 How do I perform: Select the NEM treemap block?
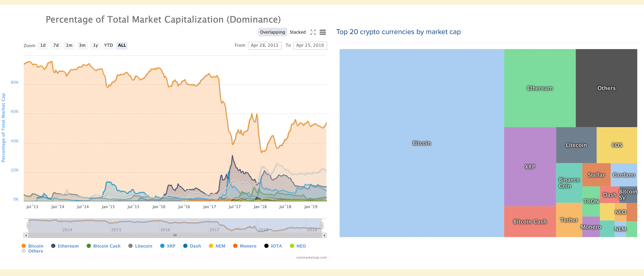621,229
